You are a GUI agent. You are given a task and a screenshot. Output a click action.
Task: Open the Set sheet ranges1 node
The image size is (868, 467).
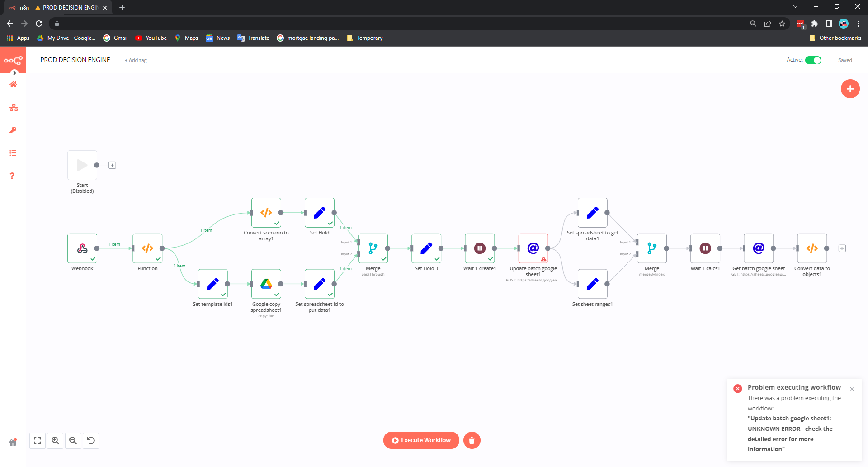click(593, 284)
